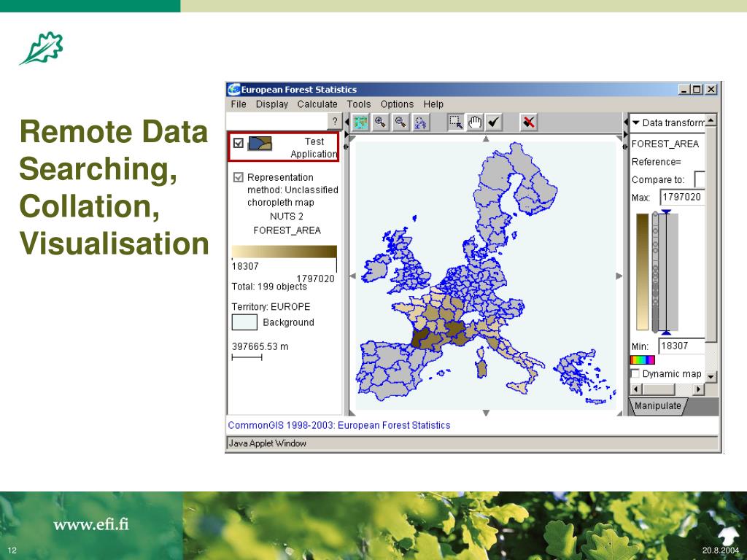Toggle the Representation method checkbox
Image resolution: width=747 pixels, height=560 pixels.
pyautogui.click(x=239, y=178)
